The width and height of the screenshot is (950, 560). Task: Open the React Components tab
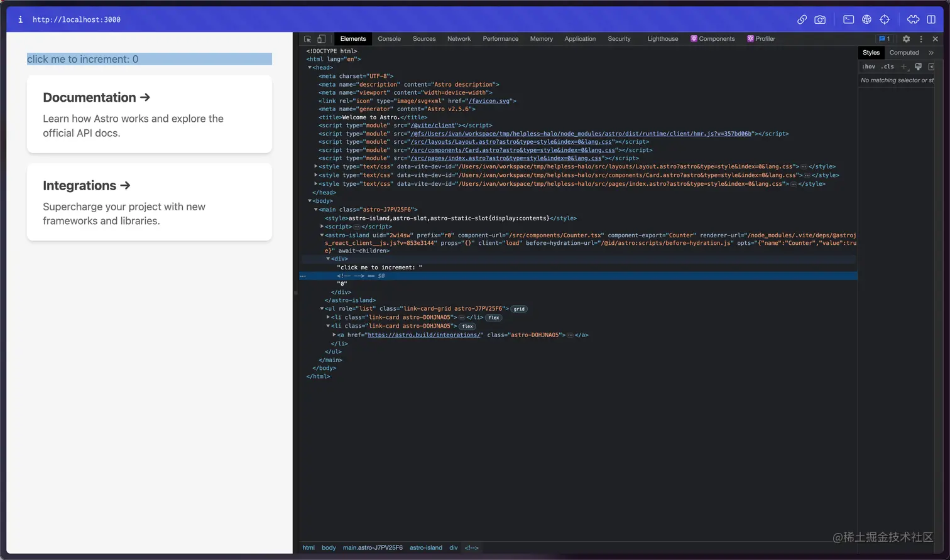[712, 39]
